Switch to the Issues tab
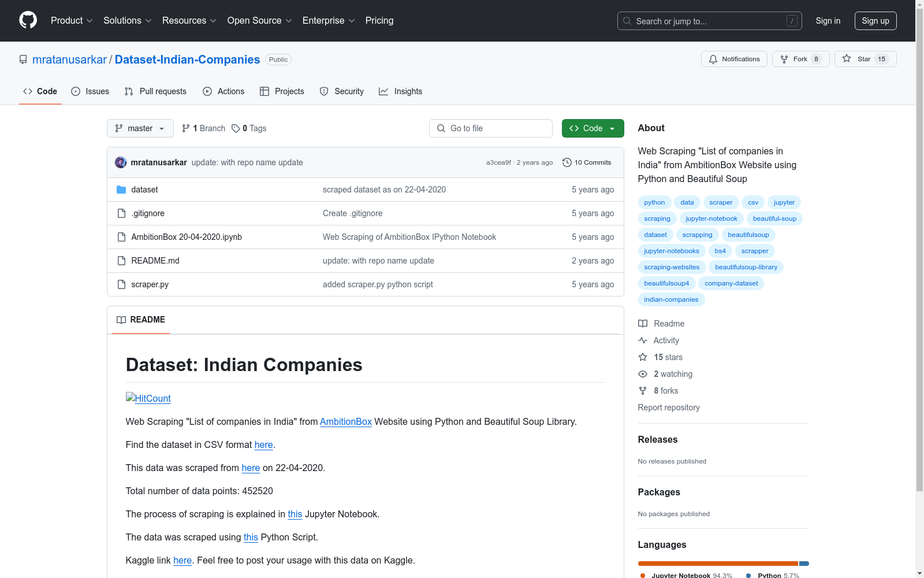 (x=90, y=91)
